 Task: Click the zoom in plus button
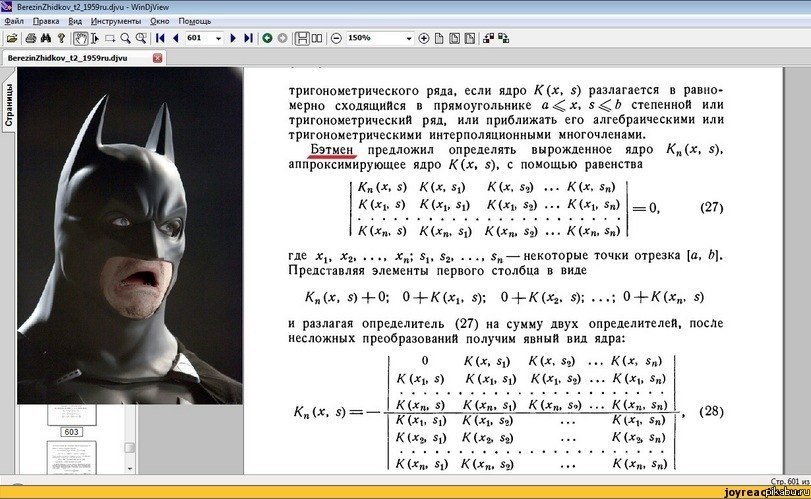(423, 38)
